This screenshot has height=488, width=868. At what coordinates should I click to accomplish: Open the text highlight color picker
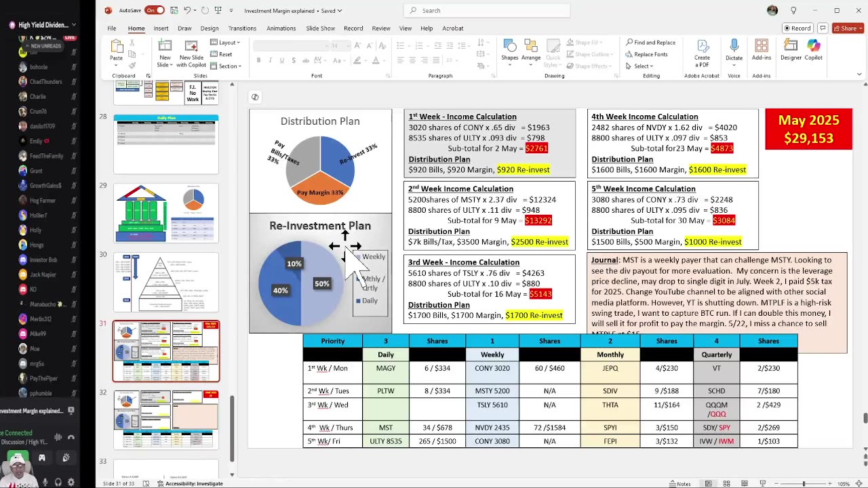click(x=357, y=60)
